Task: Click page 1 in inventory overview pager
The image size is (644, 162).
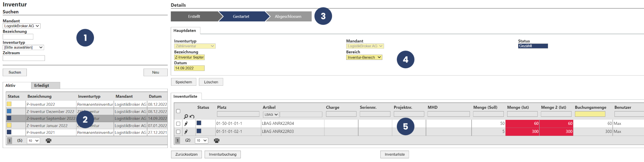Action: [x=10, y=141]
